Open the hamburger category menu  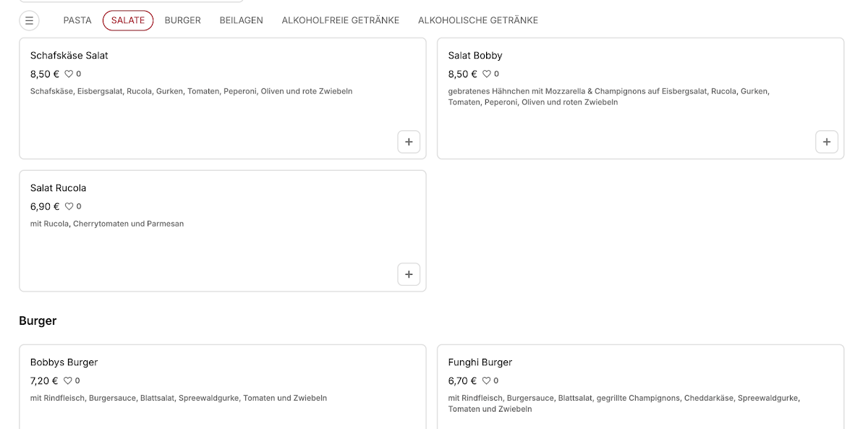point(29,20)
